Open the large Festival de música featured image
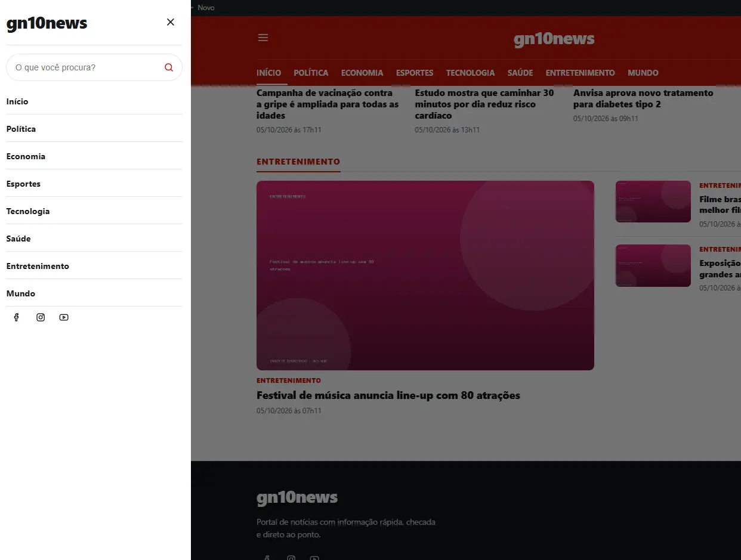Image resolution: width=741 pixels, height=560 pixels. pos(425,276)
